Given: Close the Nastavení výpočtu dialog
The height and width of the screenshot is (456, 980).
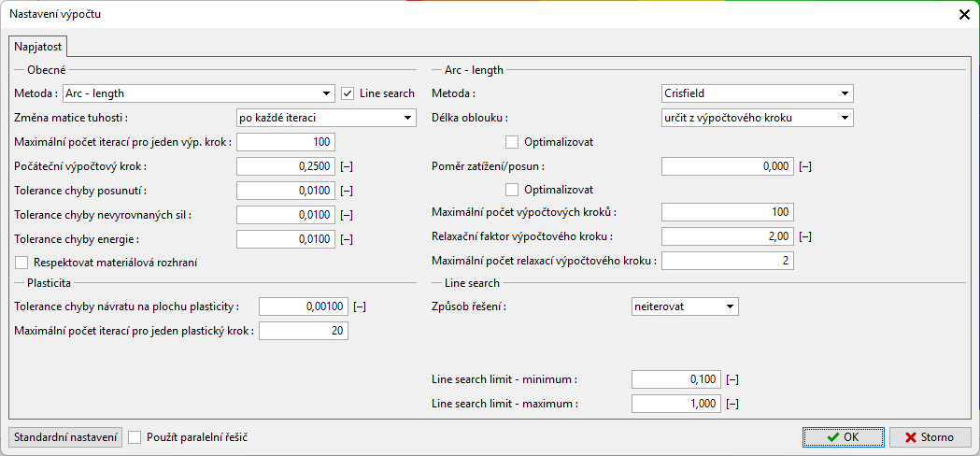Looking at the screenshot, I should click(964, 15).
